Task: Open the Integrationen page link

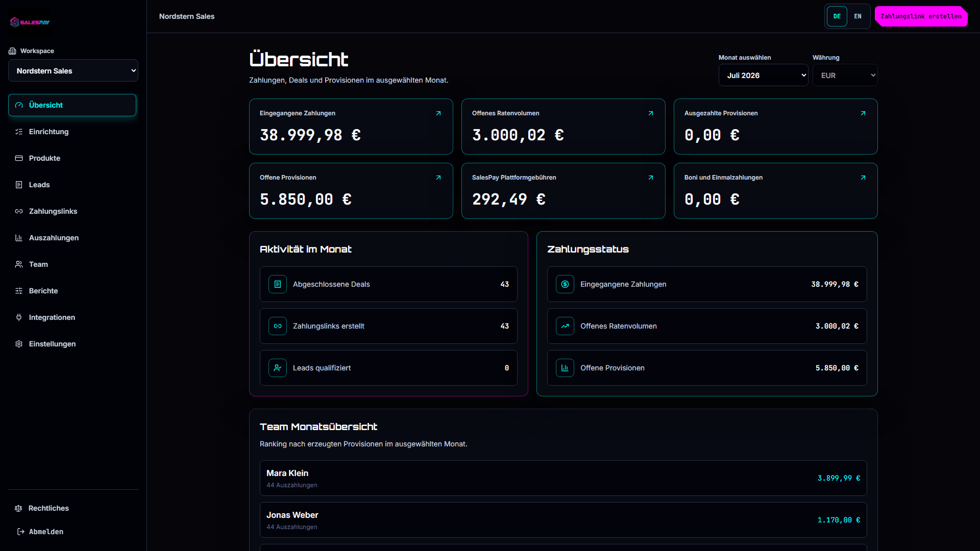Action: click(x=72, y=317)
